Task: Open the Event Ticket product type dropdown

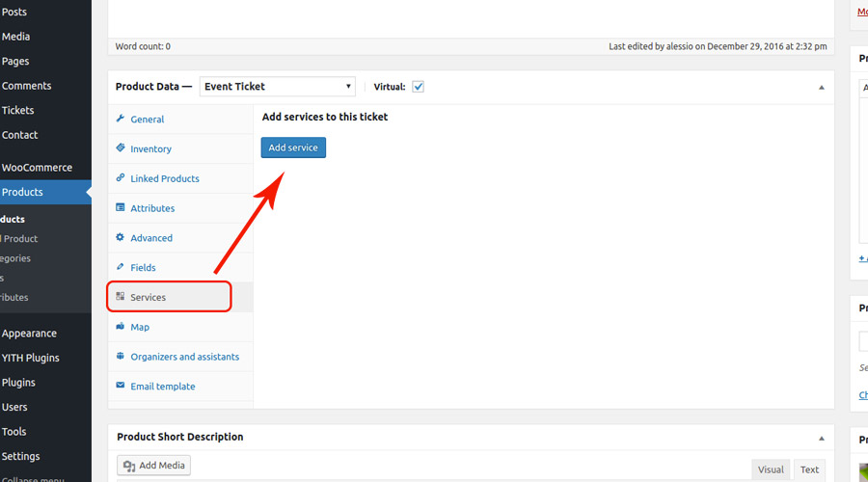Action: click(278, 87)
